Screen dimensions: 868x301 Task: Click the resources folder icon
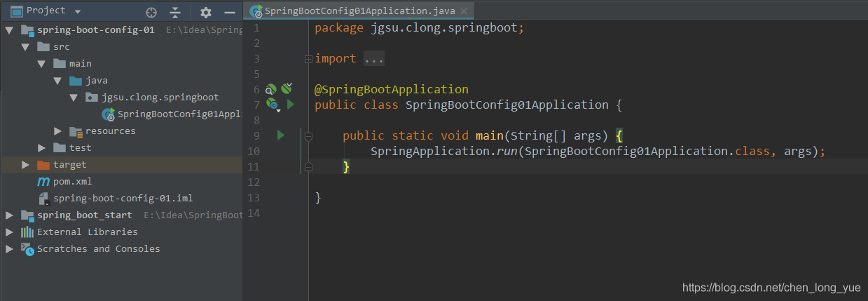[x=76, y=131]
